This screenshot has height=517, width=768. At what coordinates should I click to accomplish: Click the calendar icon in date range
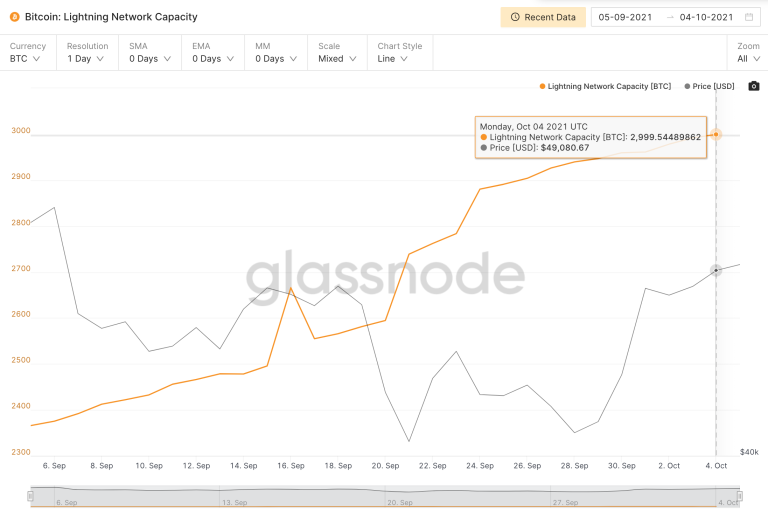pos(749,17)
